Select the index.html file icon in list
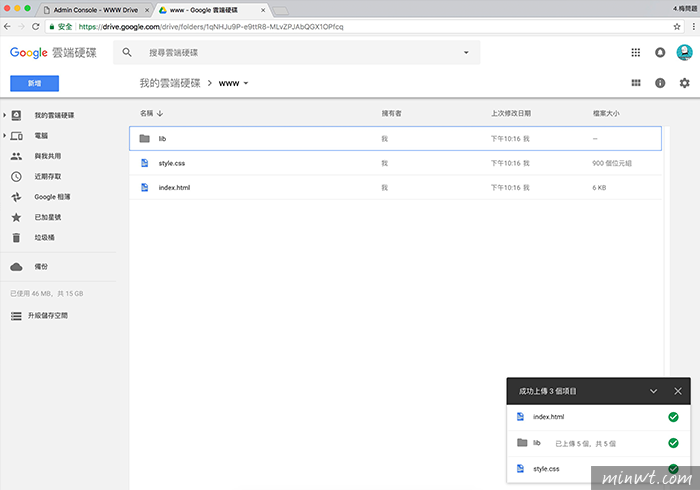Image resolution: width=700 pixels, height=490 pixels. tap(145, 187)
